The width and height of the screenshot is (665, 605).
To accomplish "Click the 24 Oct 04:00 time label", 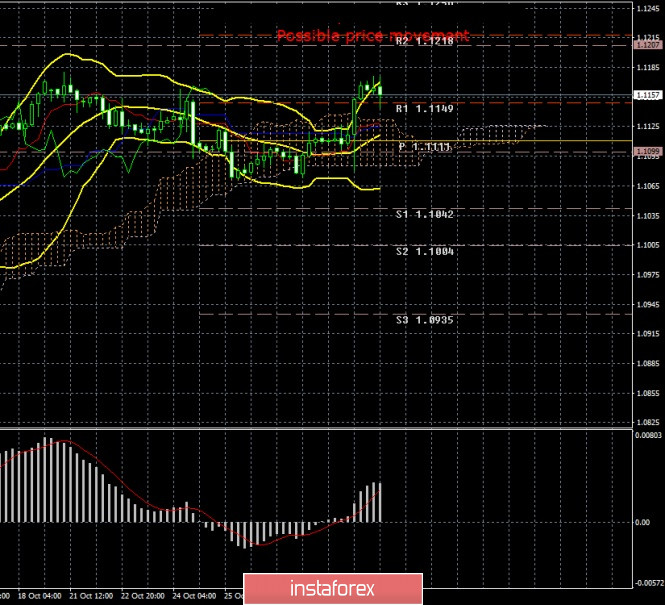I will click(195, 596).
